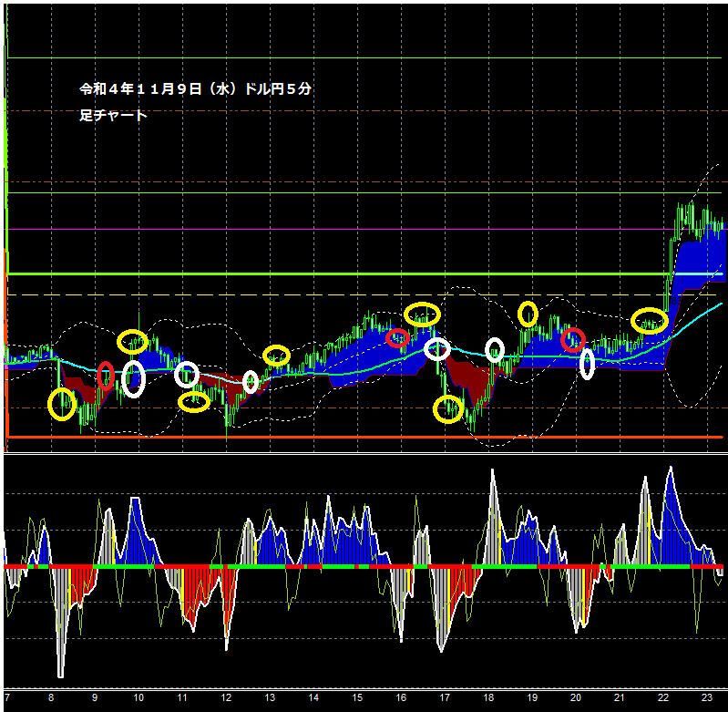Click the 23 hour label on time axis
The width and height of the screenshot is (728, 712).
707,697
